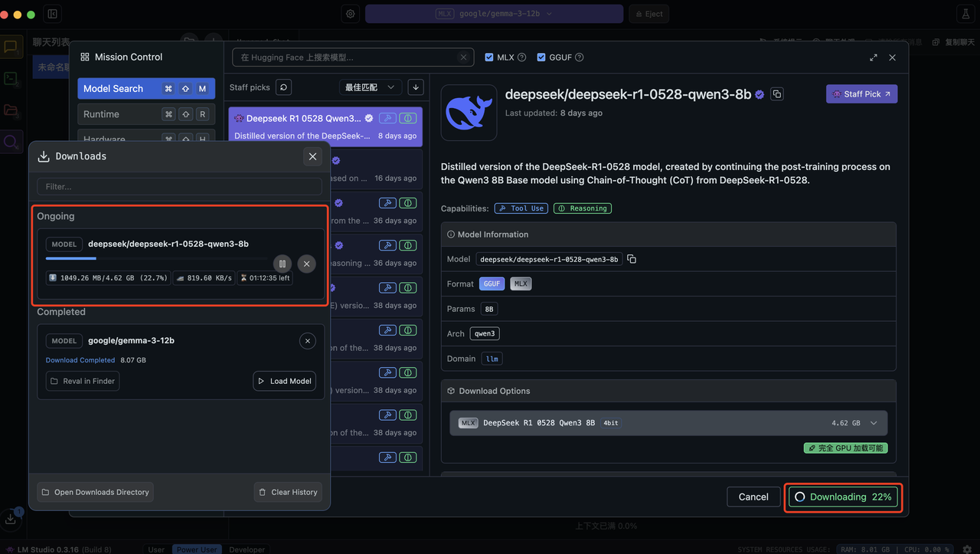The height and width of the screenshot is (554, 980).
Task: Close the Downloads panel
Action: 312,156
